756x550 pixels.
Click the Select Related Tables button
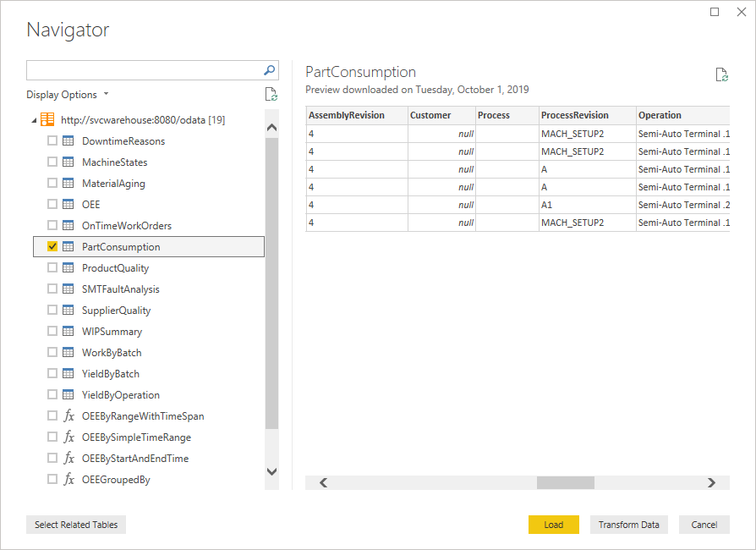(75, 525)
